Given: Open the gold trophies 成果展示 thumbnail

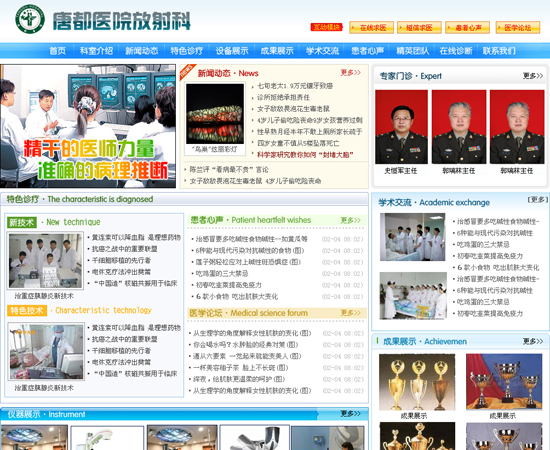Looking at the screenshot, I should (417, 382).
